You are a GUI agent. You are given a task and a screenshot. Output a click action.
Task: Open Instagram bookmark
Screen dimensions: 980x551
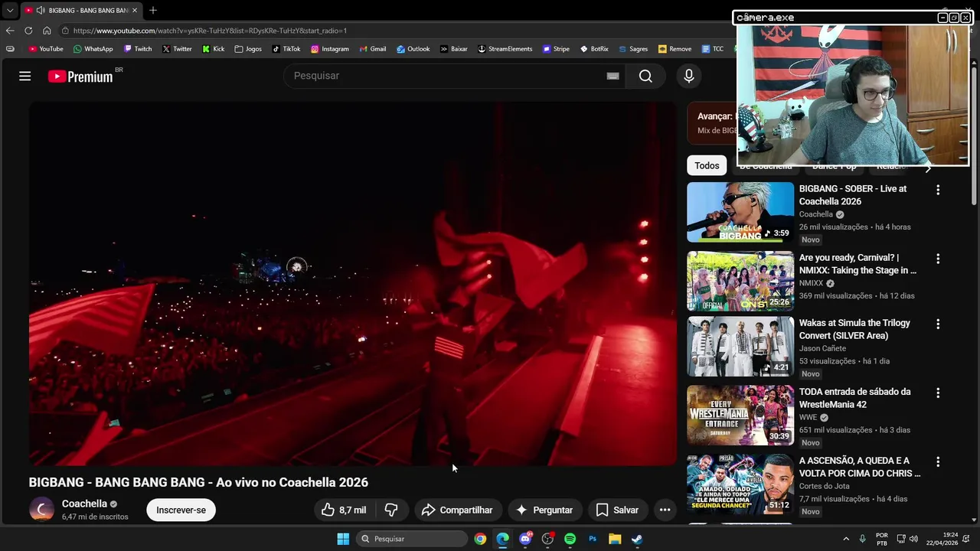coord(330,49)
